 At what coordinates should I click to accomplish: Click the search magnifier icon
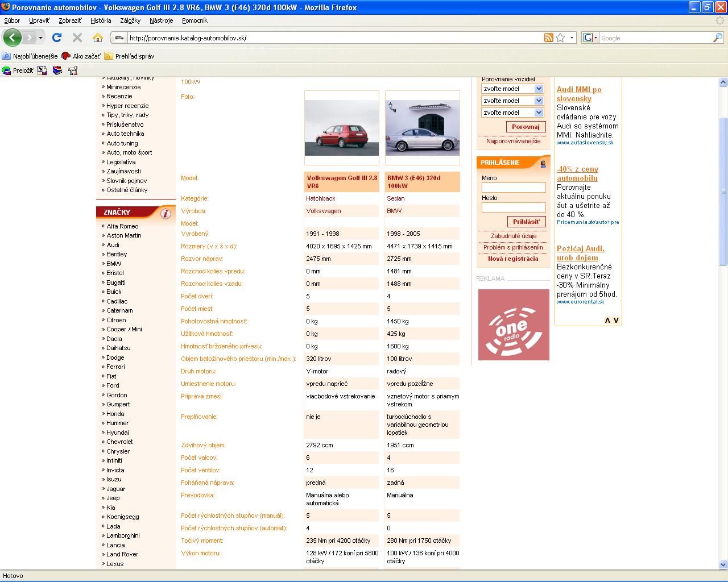pyautogui.click(x=718, y=38)
